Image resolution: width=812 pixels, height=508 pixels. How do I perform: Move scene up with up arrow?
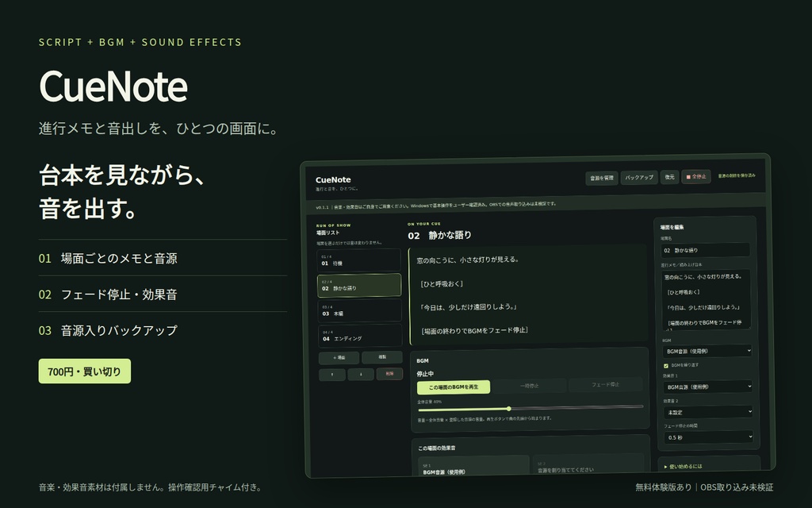click(332, 375)
